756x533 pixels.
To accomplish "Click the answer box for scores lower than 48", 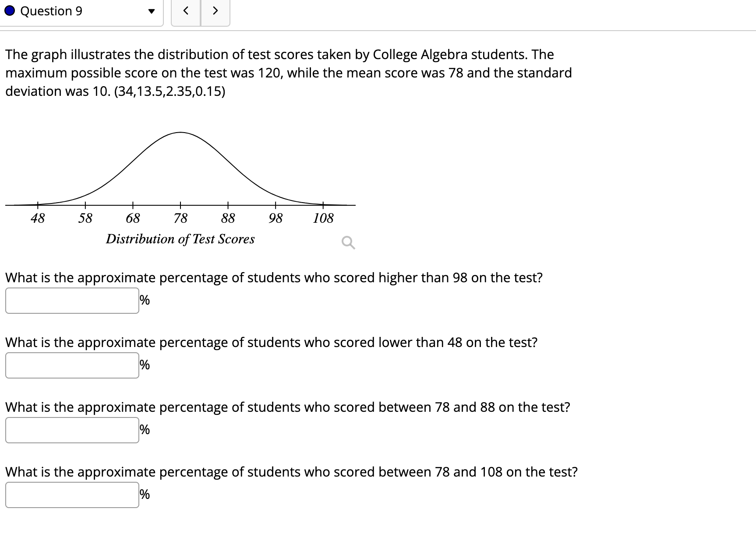I will 72,365.
